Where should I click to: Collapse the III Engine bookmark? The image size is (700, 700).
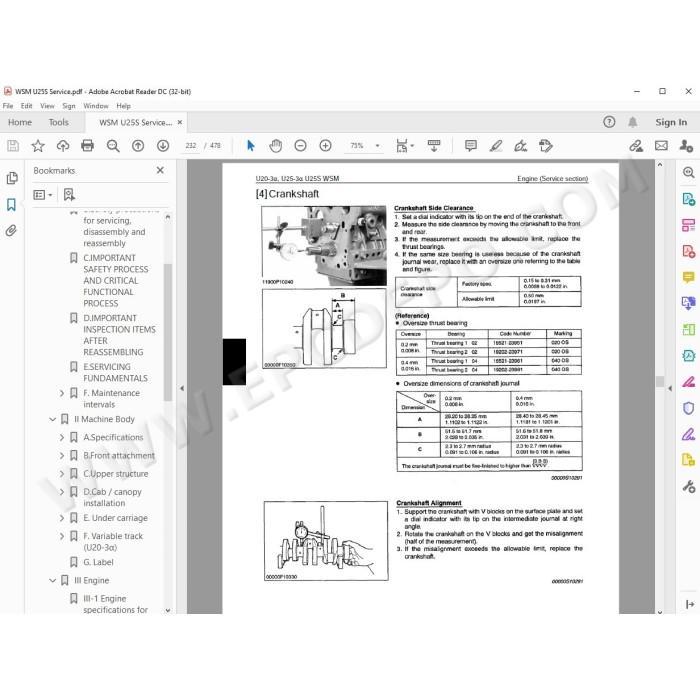tap(53, 580)
